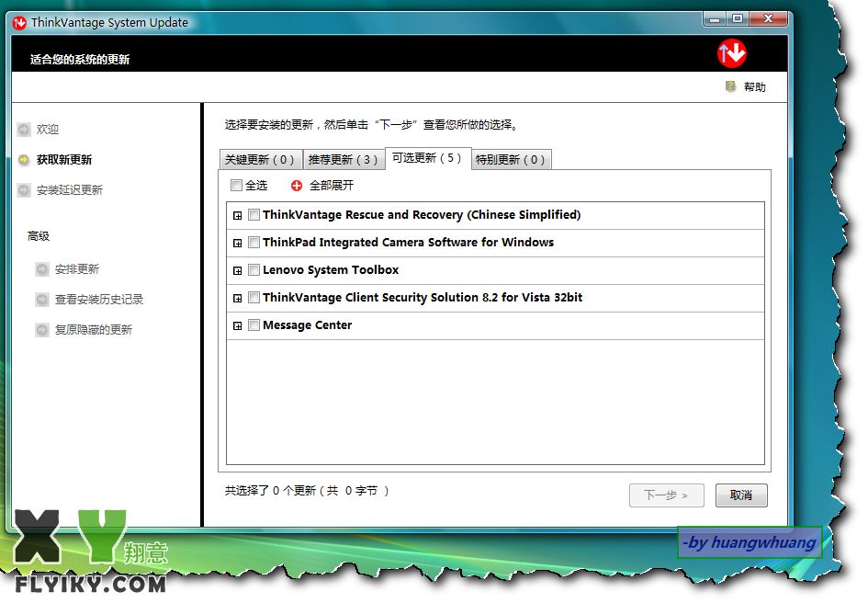Click the Lenovo System Toolbox title
This screenshot has width=868, height=603.
pyautogui.click(x=331, y=270)
